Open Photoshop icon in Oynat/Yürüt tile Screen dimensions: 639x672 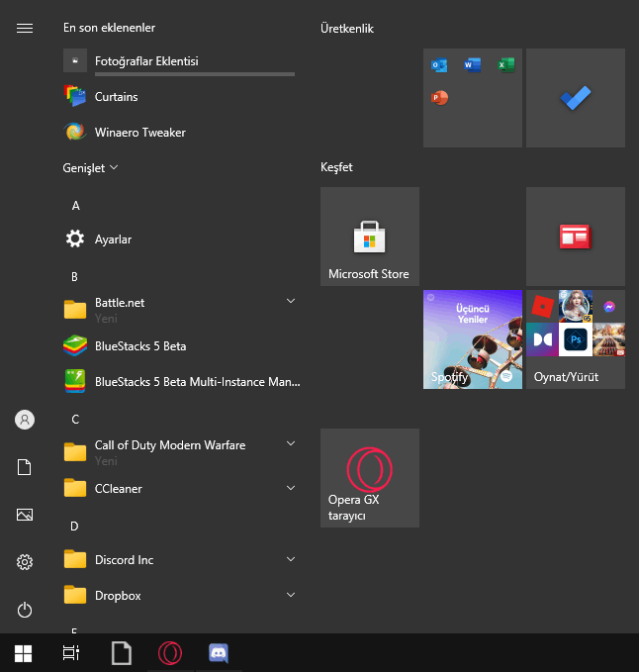click(576, 339)
